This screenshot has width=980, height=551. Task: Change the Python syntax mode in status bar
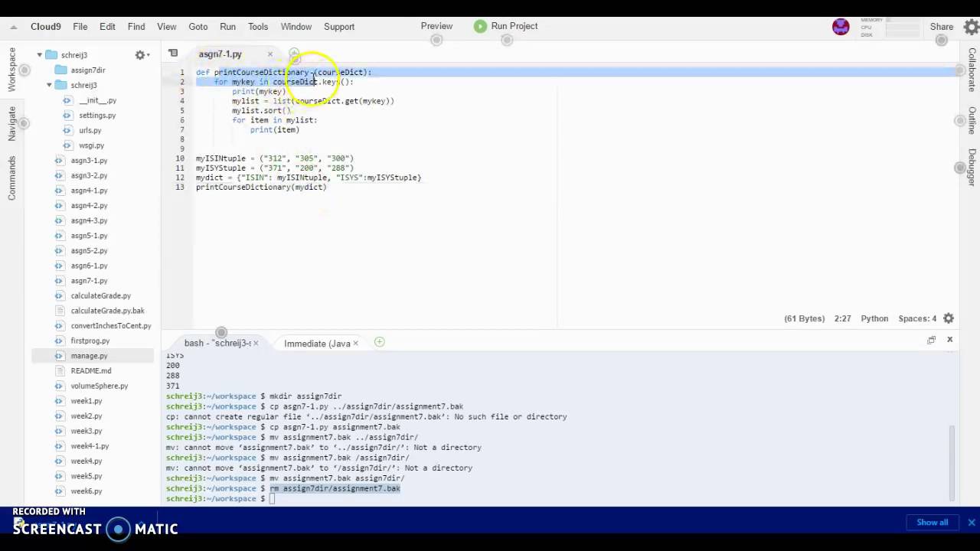click(x=874, y=318)
